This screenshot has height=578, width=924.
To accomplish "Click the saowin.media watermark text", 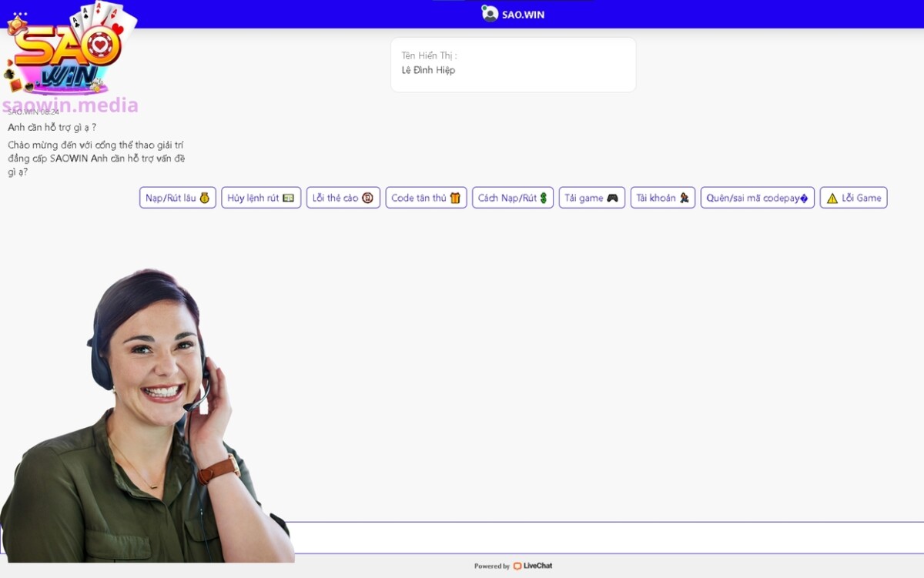I will pos(72,106).
